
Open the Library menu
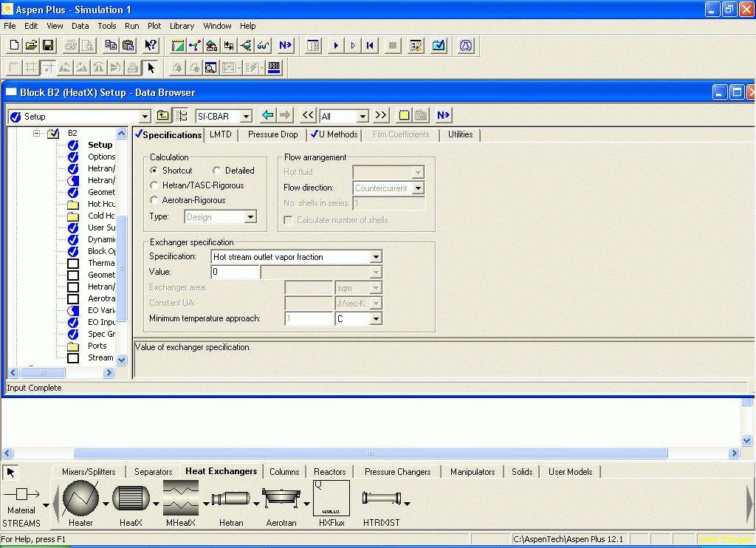pyautogui.click(x=182, y=26)
